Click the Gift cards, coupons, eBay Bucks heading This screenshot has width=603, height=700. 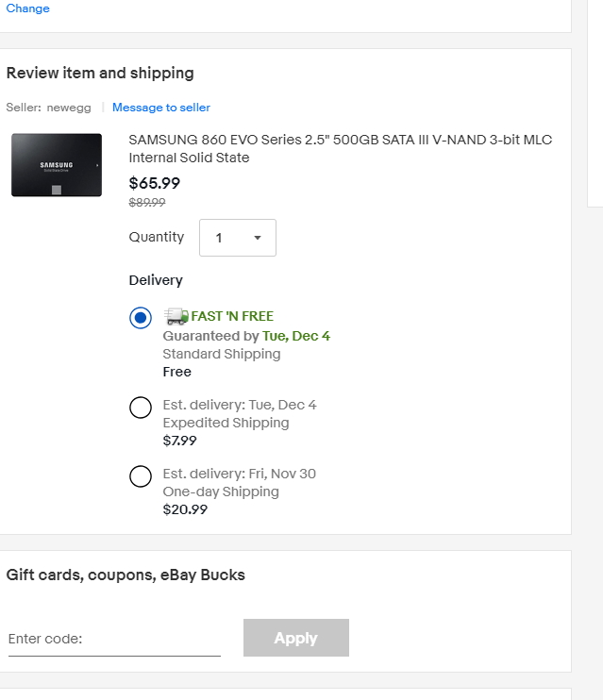pyautogui.click(x=126, y=575)
